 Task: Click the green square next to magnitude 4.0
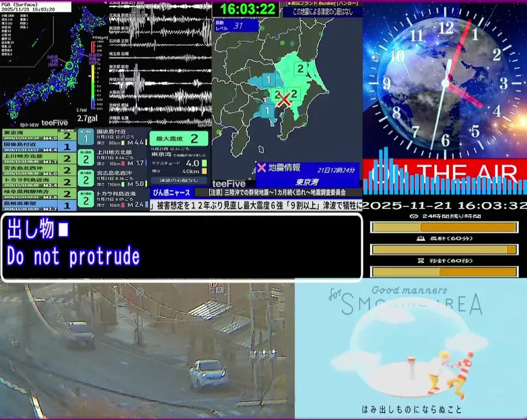(x=204, y=163)
